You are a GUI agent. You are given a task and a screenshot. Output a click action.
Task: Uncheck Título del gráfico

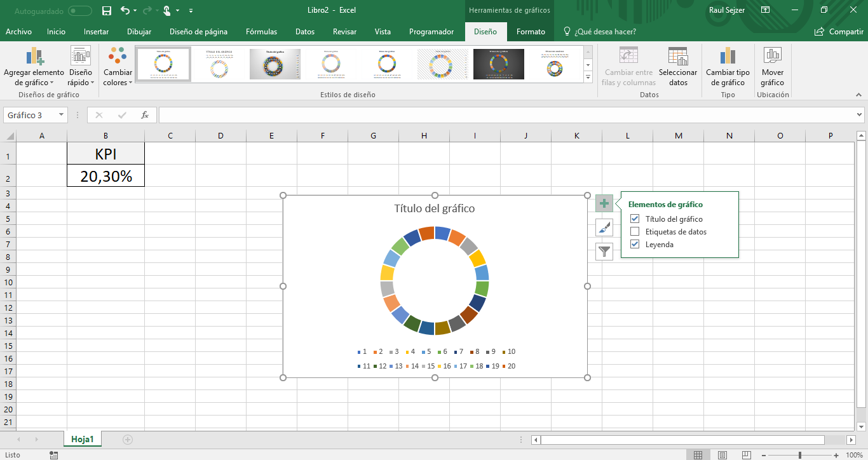pos(634,219)
